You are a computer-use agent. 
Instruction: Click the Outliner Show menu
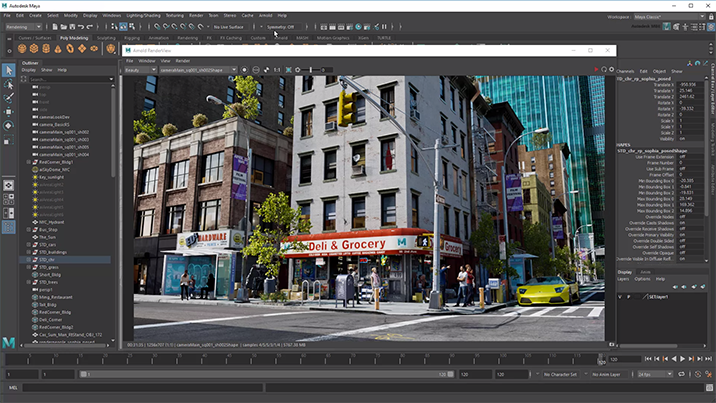47,70
